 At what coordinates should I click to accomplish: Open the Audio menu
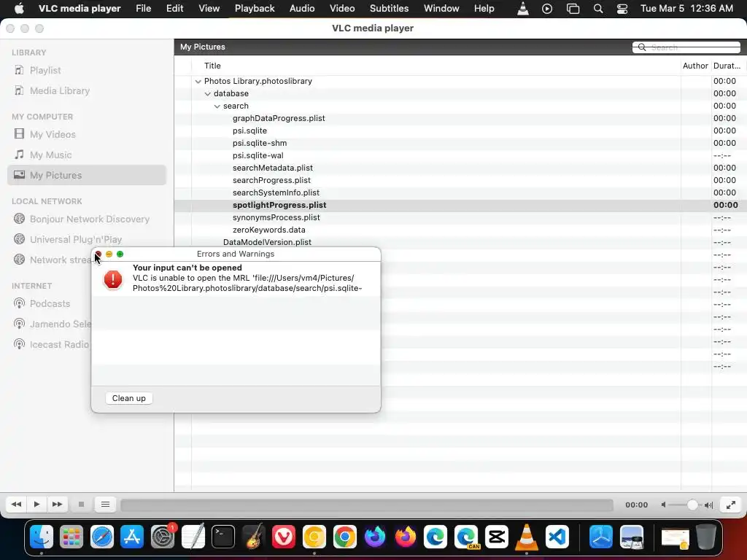pos(302,9)
